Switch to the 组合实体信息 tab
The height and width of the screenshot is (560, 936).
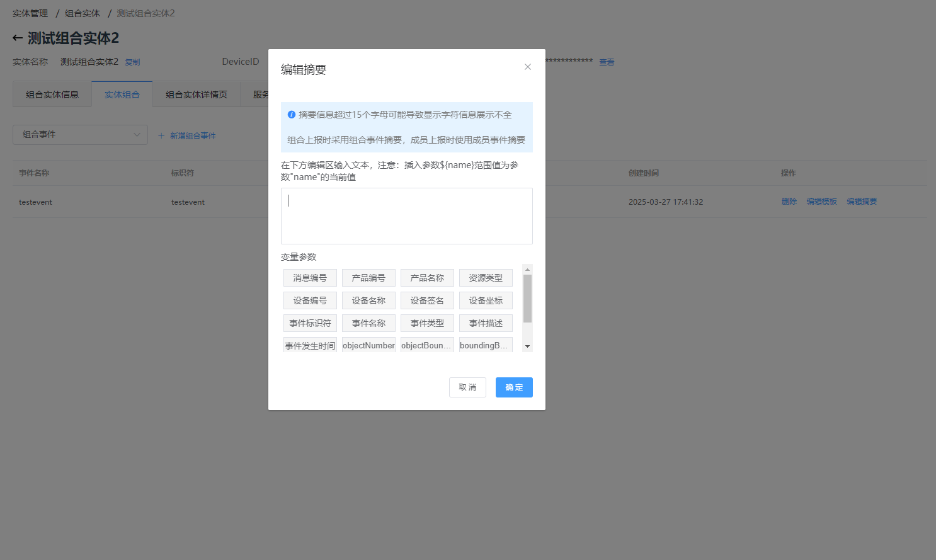click(x=52, y=94)
